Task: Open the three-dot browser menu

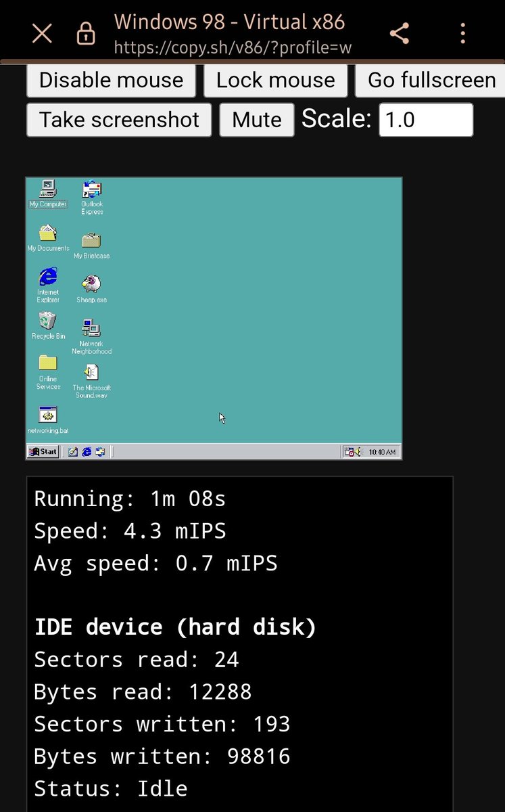Action: coord(463,33)
